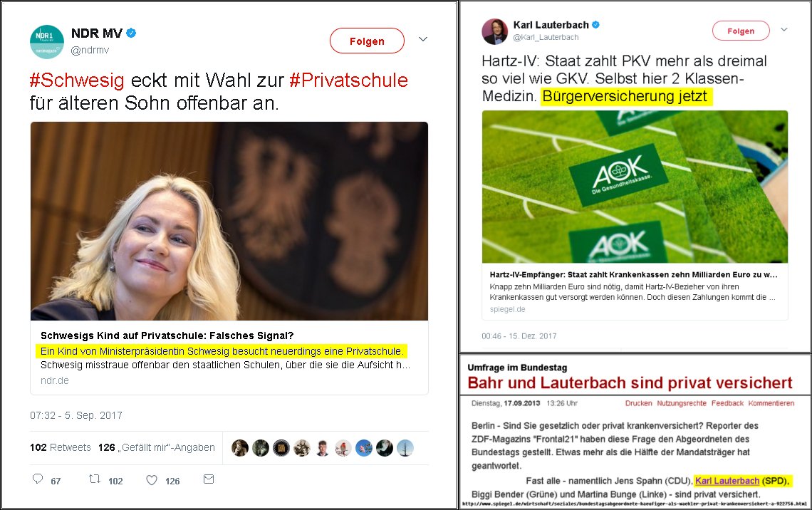Image resolution: width=812 pixels, height=510 pixels.
Task: Follow NDR MV with Folgen button
Action: click(x=367, y=41)
